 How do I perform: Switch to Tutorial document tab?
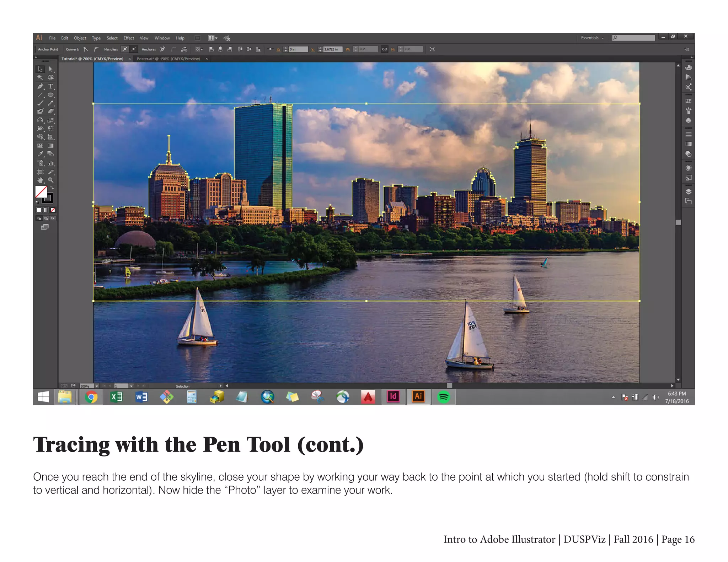pos(92,59)
